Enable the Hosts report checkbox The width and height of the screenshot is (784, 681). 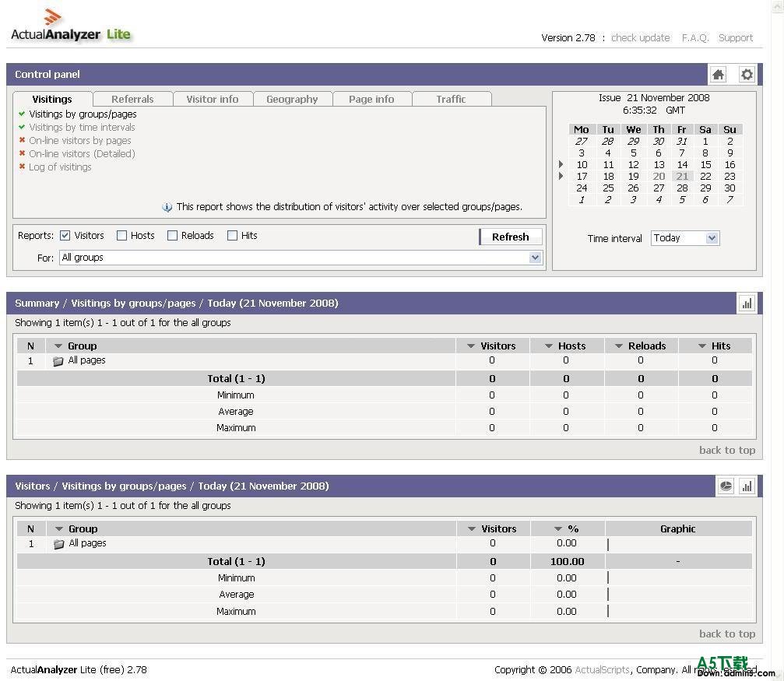point(121,236)
